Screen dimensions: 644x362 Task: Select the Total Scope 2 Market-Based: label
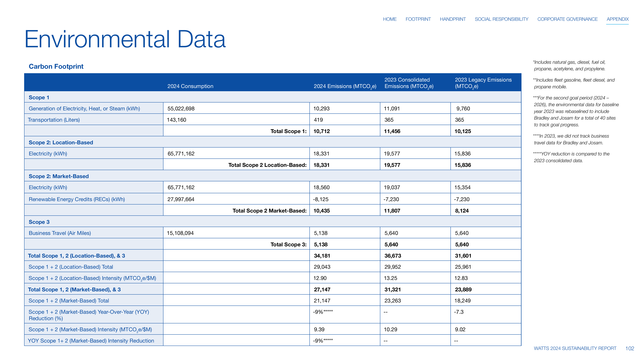270,211
